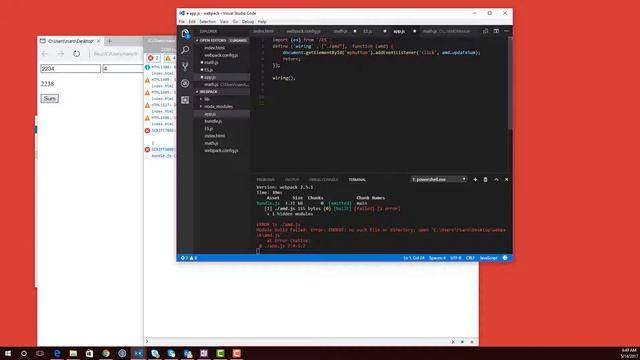Close the Edge browser's Desktop tab
Screen dimensions: 640x360
pos(98,41)
